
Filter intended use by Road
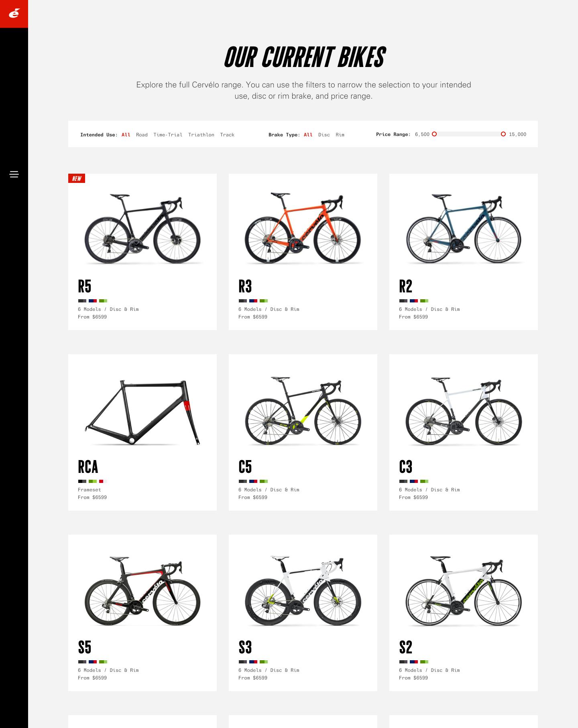(142, 135)
